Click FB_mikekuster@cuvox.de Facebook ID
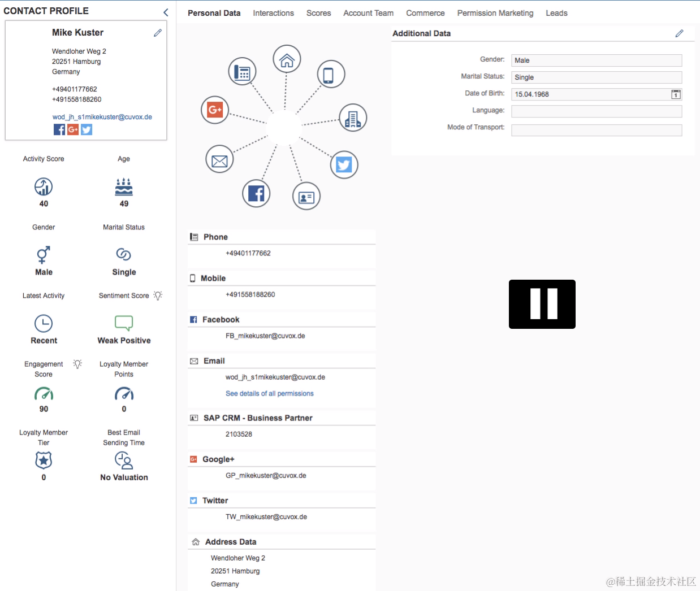 [265, 336]
